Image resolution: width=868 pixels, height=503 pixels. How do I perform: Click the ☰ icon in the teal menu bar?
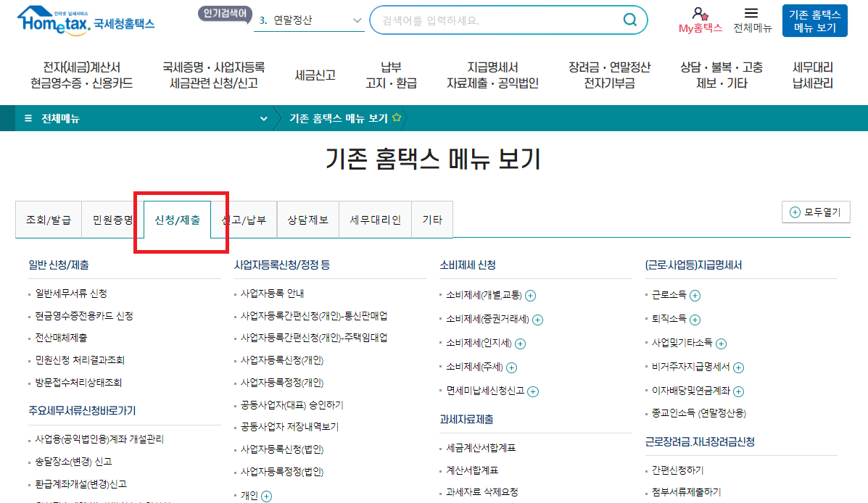click(29, 116)
